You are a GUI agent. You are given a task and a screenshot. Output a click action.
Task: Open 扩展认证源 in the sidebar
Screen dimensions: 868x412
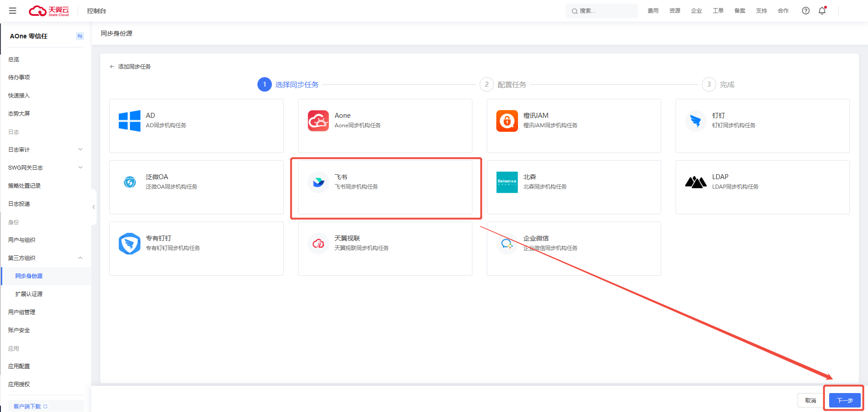[x=29, y=294]
